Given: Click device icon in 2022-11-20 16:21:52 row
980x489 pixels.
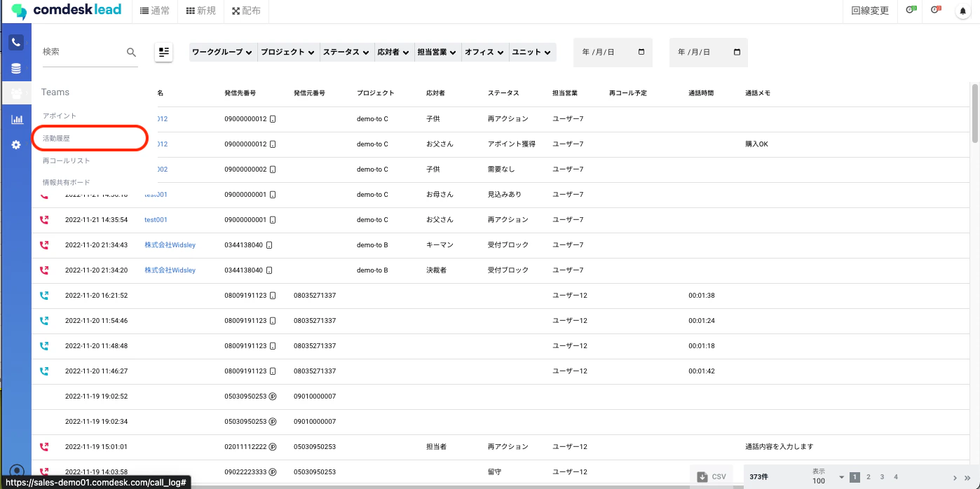Looking at the screenshot, I should tap(273, 295).
